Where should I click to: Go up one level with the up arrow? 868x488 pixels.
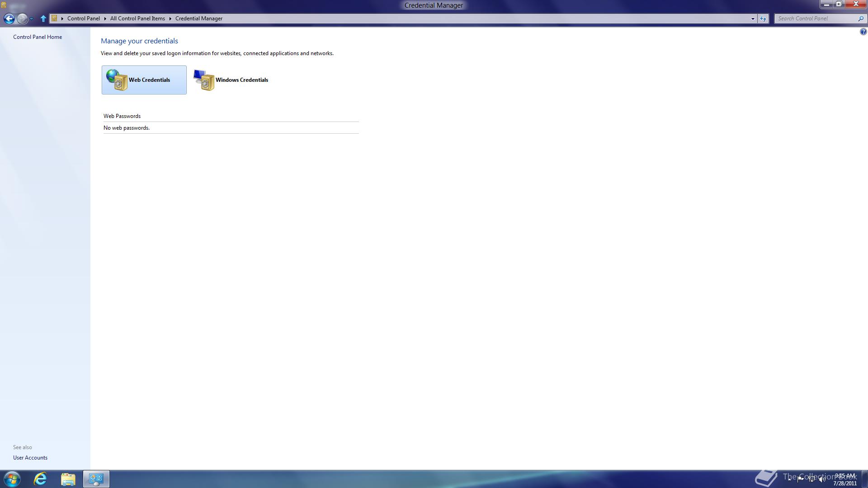(x=43, y=19)
